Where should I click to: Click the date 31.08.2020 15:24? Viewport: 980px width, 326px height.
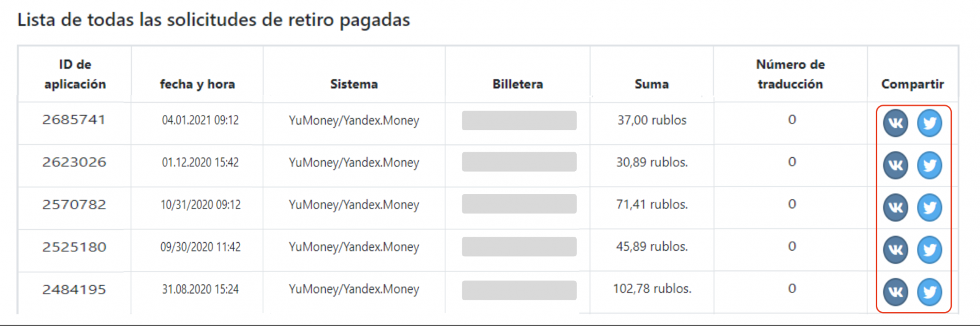(x=200, y=289)
